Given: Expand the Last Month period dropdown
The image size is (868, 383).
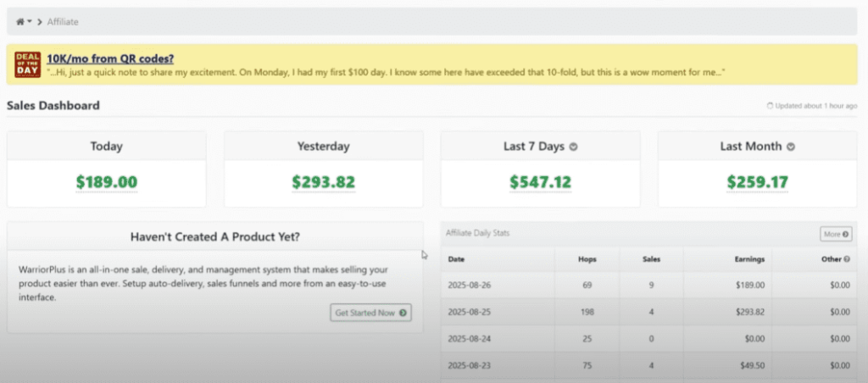Looking at the screenshot, I should coord(791,147).
